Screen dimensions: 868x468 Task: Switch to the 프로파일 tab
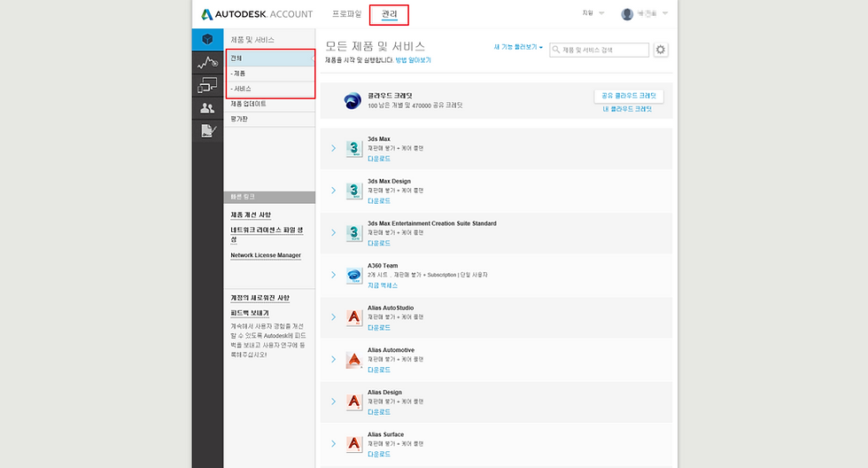point(346,14)
